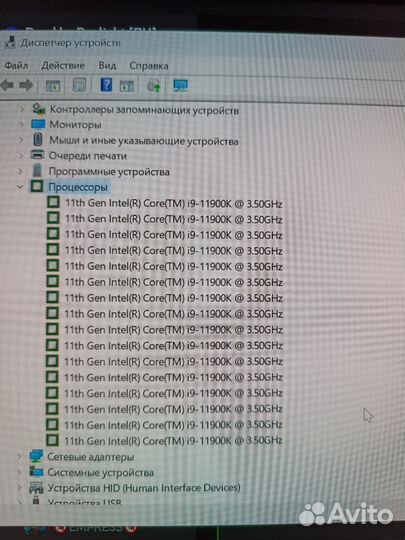Click the Диспетчер устройств title bar icon
The image size is (405, 540).
(x=9, y=42)
